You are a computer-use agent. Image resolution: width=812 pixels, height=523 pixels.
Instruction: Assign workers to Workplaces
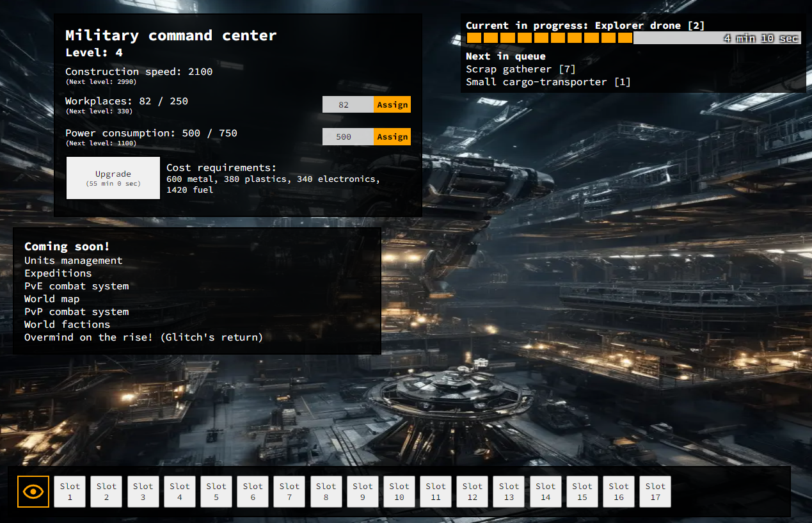tap(392, 104)
